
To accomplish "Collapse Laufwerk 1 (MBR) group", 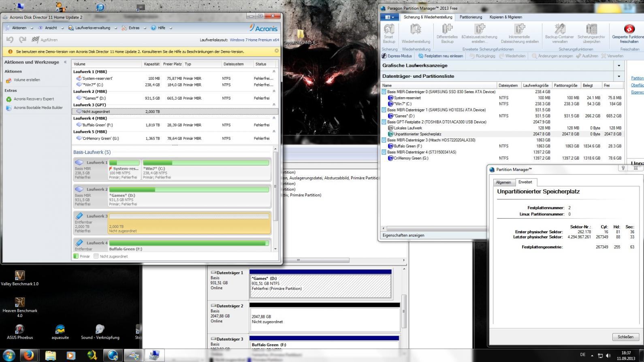I will tap(274, 71).
